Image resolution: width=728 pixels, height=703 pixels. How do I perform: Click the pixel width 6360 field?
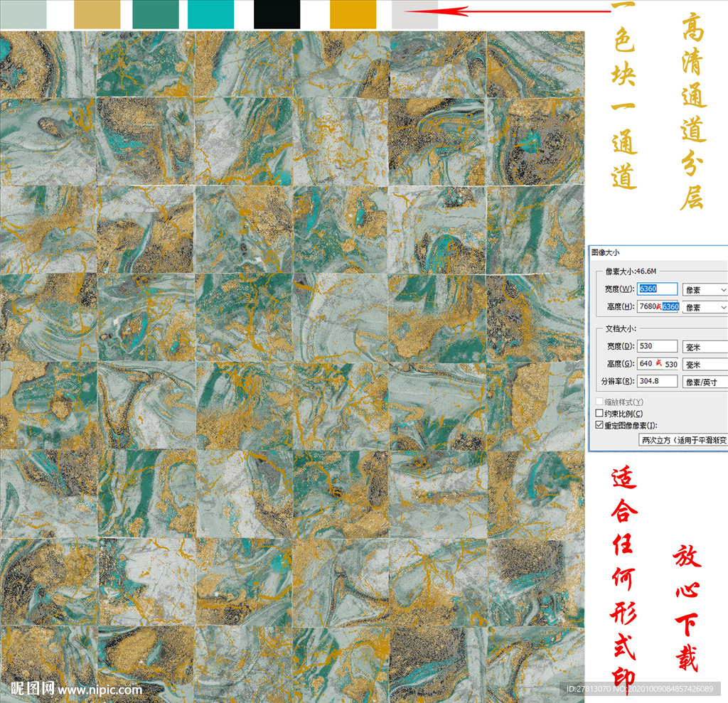(658, 289)
